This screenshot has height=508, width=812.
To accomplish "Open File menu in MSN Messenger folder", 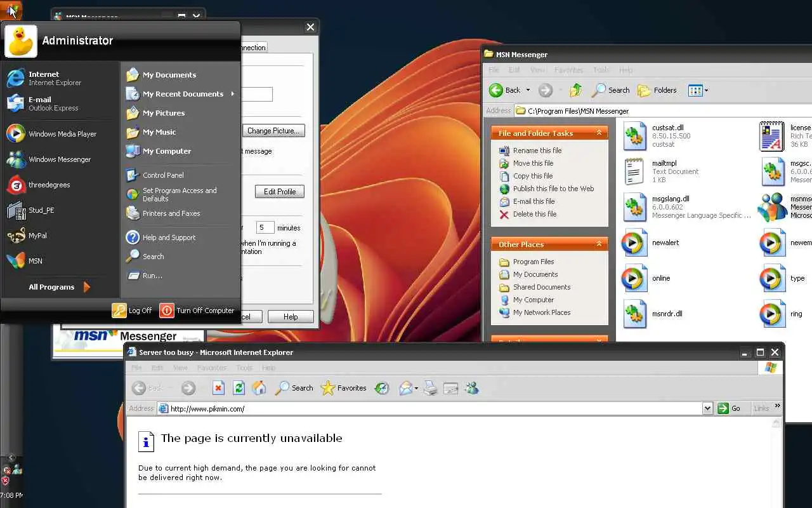I will click(x=494, y=70).
